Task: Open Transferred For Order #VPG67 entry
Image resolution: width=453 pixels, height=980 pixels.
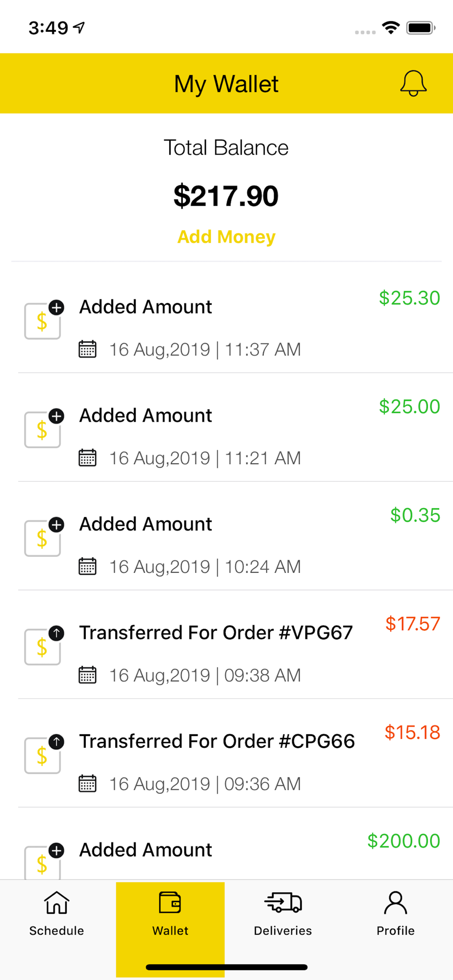Action: [x=235, y=644]
